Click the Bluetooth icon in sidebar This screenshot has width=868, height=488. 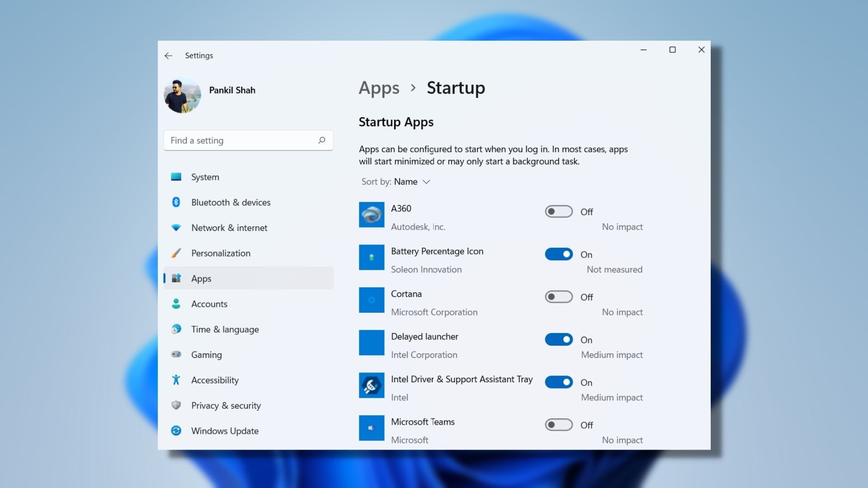(176, 202)
